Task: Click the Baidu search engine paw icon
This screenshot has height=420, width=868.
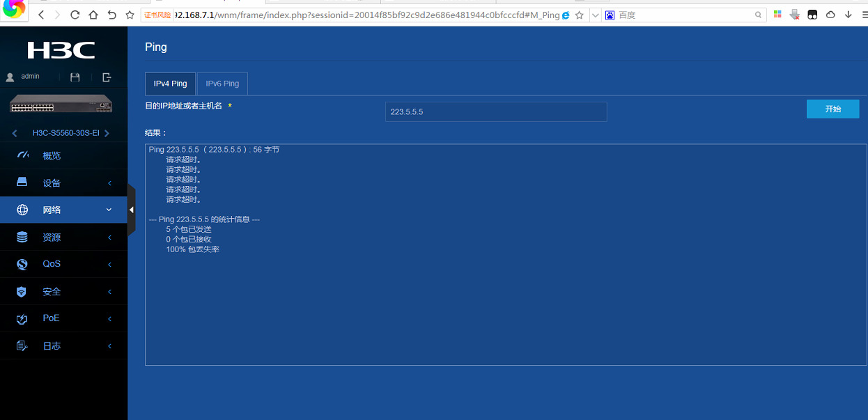Action: (x=610, y=15)
